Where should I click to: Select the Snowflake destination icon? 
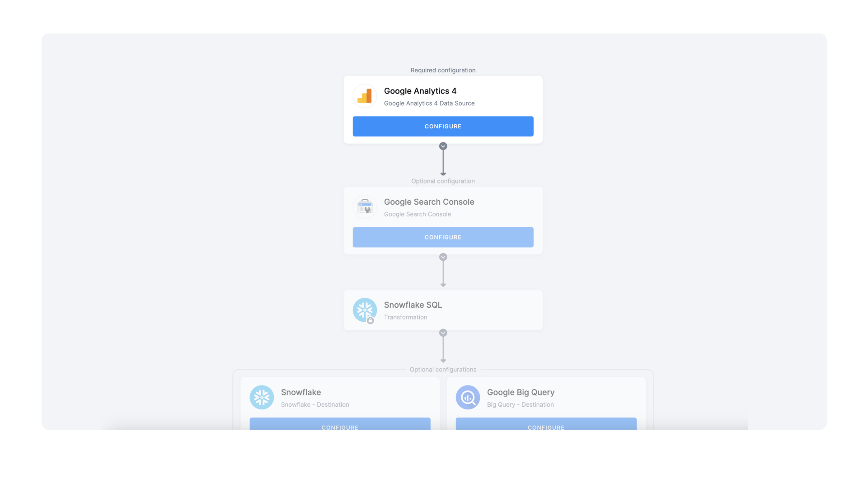[x=262, y=397]
